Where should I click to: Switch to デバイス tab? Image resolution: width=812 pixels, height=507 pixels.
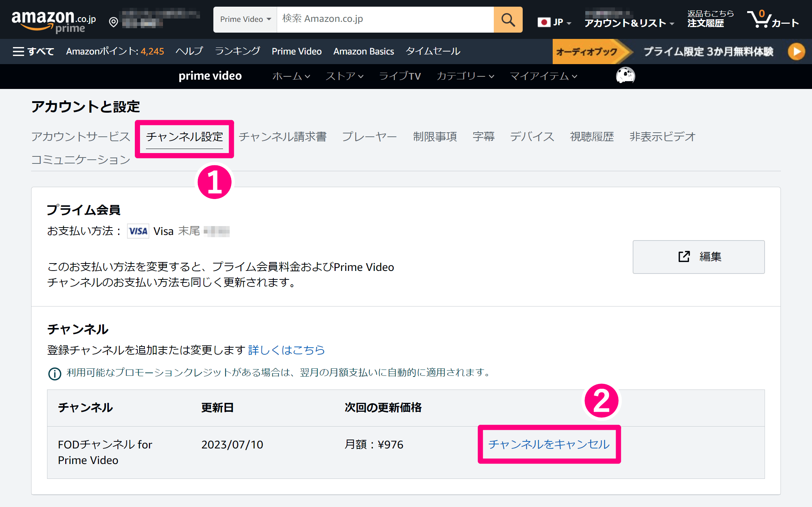click(x=532, y=136)
